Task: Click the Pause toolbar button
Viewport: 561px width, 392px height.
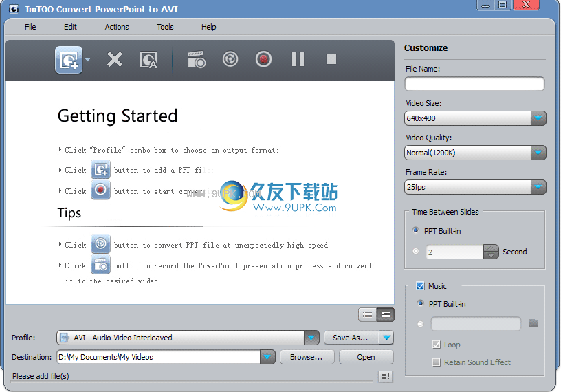Action: tap(298, 59)
